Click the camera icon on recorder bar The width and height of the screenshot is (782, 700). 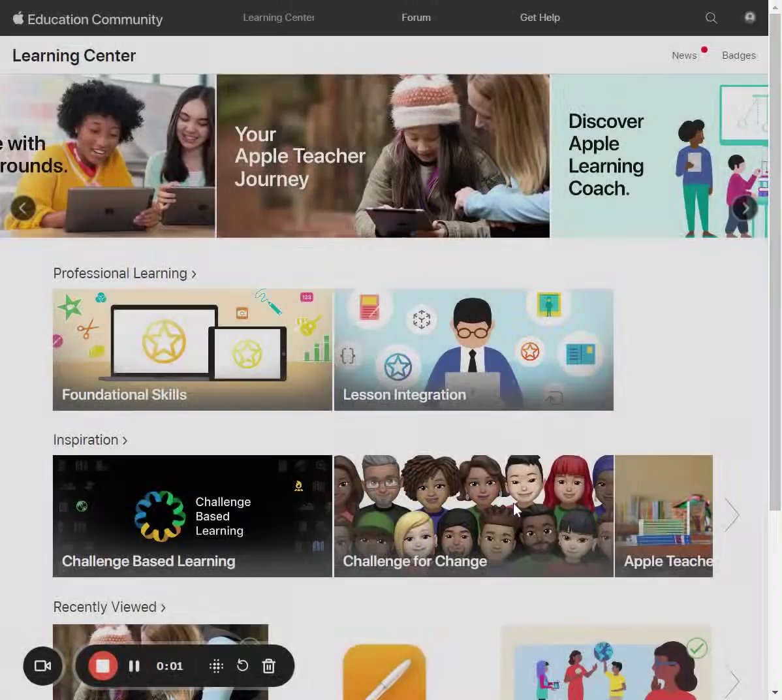tap(42, 665)
